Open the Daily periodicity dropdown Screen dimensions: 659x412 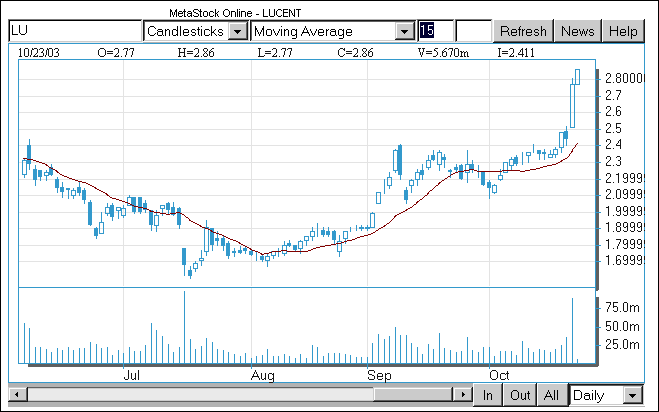coord(633,396)
